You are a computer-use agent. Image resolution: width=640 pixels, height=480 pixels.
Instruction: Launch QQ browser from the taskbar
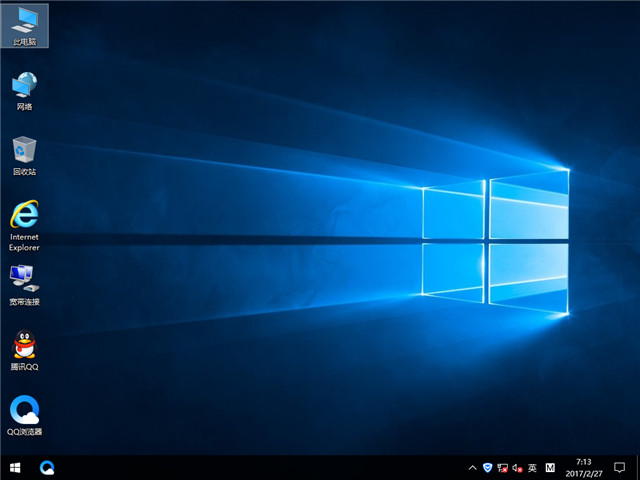(x=47, y=468)
